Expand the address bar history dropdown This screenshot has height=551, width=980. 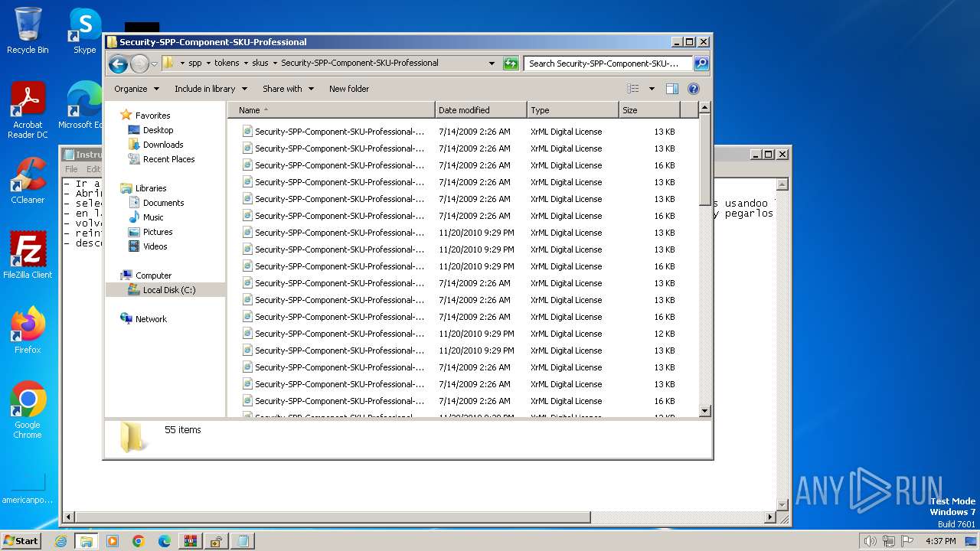click(x=492, y=64)
